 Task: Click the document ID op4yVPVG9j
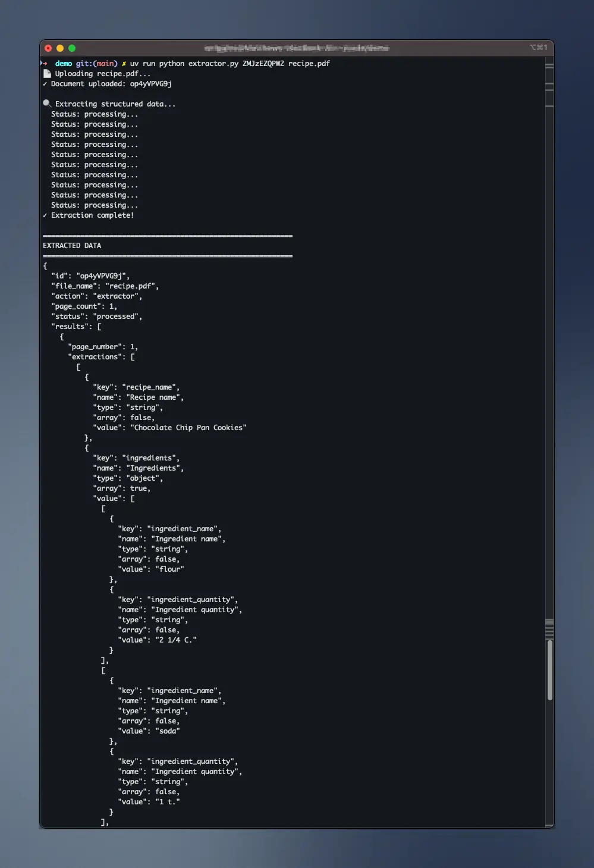point(150,83)
